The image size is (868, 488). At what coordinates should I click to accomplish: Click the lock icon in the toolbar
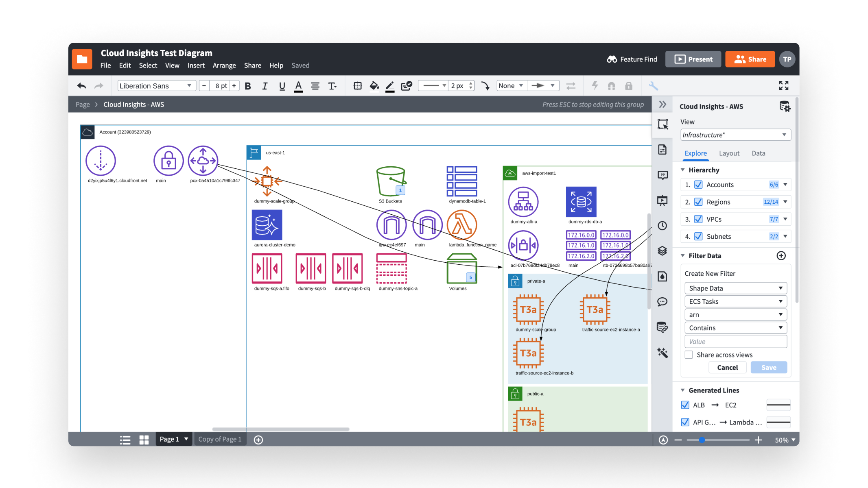pos(628,86)
